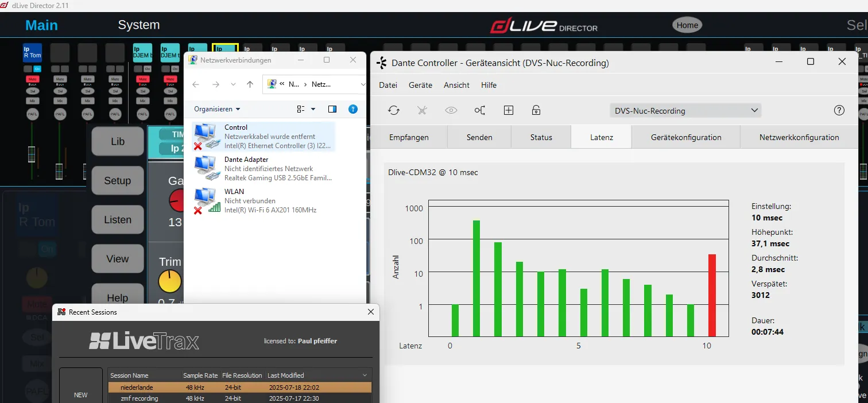Toggle the preview pane icon in Netzwerkverbindungen
Screen dimensions: 868x403
pyautogui.click(x=332, y=109)
